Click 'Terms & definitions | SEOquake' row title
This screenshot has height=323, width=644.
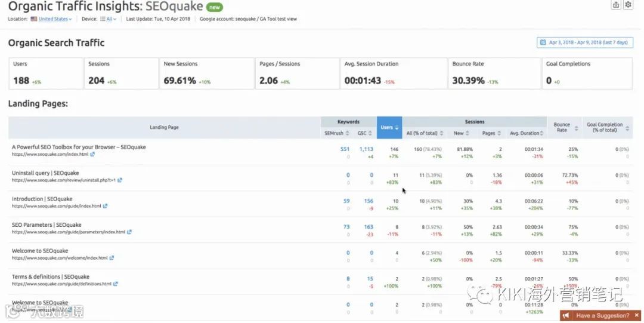point(51,276)
